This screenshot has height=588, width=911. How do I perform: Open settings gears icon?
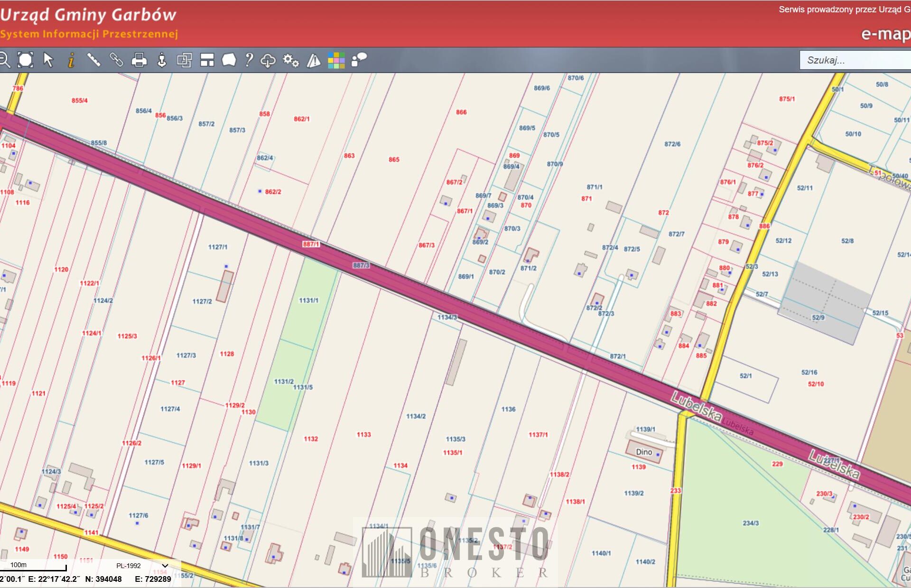(290, 60)
